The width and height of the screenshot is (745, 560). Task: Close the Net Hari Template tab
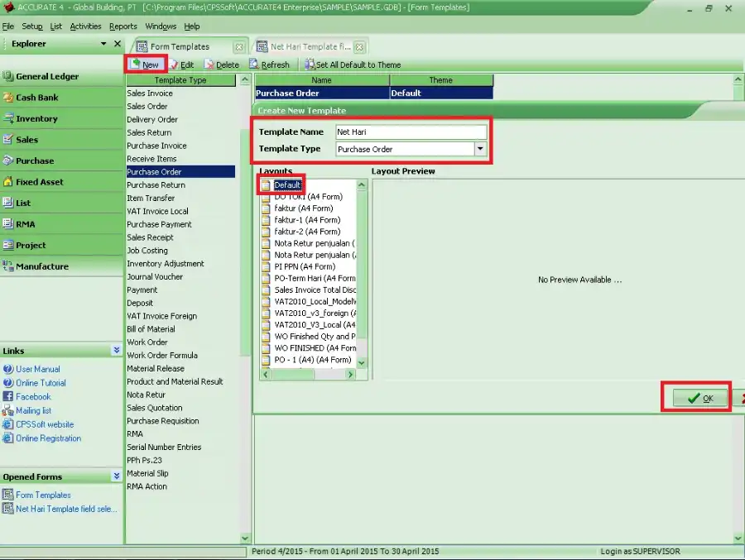[359, 46]
